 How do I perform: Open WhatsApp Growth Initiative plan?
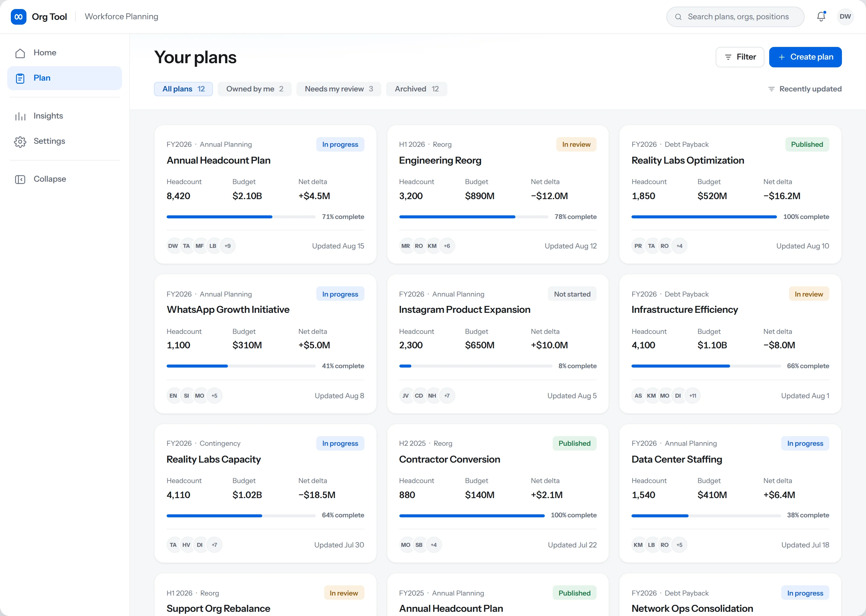coord(228,310)
